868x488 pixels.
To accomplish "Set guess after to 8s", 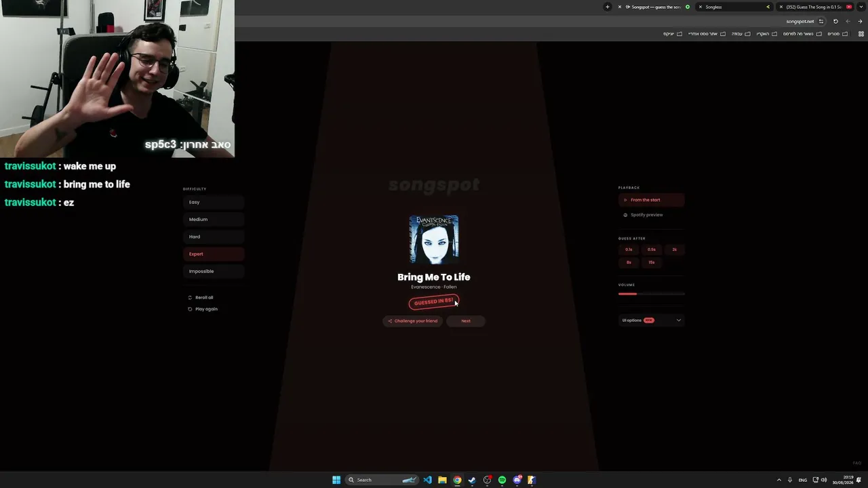I will click(629, 262).
